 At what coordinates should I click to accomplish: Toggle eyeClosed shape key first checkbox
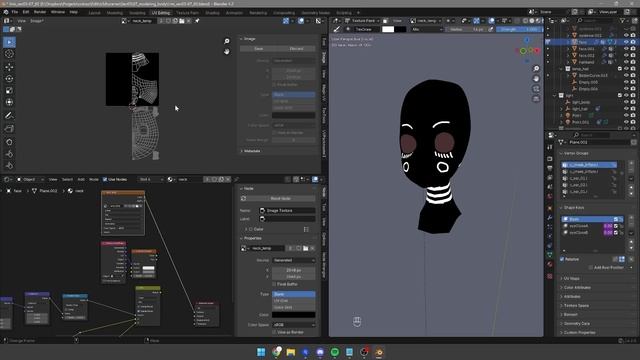(x=616, y=226)
